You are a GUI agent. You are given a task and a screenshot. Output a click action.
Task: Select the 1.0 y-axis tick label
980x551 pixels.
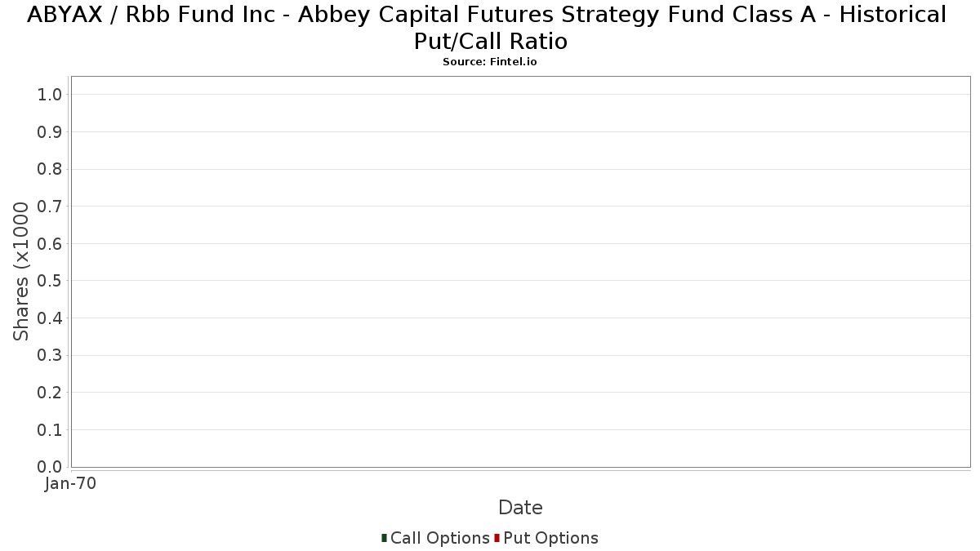coord(50,95)
